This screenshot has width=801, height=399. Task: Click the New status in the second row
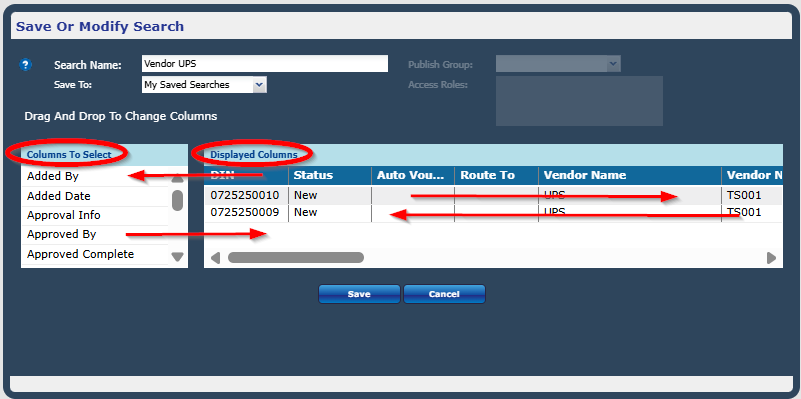pos(305,213)
